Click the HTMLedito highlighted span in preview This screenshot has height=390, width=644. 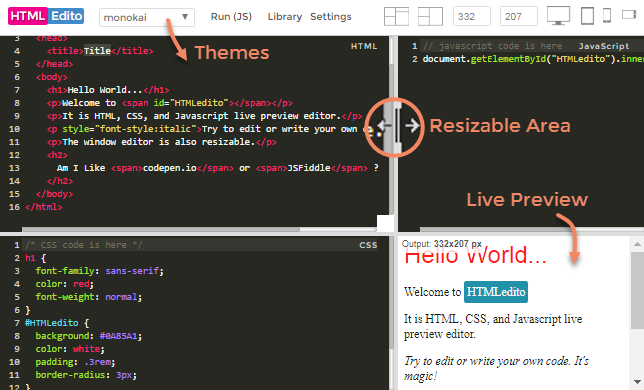496,292
